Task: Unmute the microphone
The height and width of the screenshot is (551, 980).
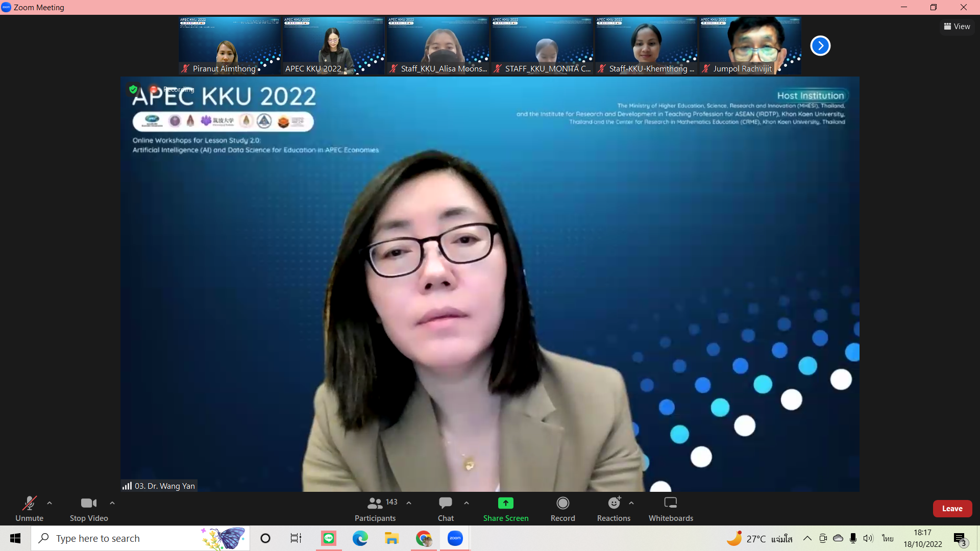Action: (29, 509)
